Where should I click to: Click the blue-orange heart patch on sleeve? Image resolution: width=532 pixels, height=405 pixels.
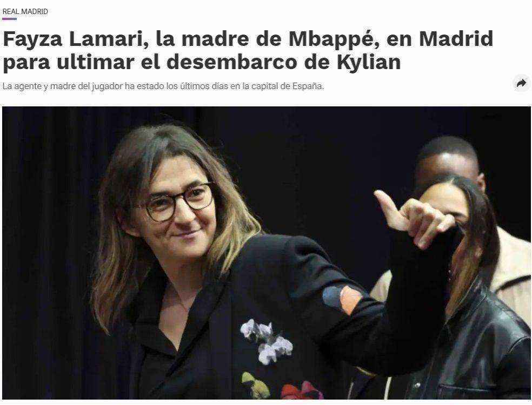pos(342,299)
